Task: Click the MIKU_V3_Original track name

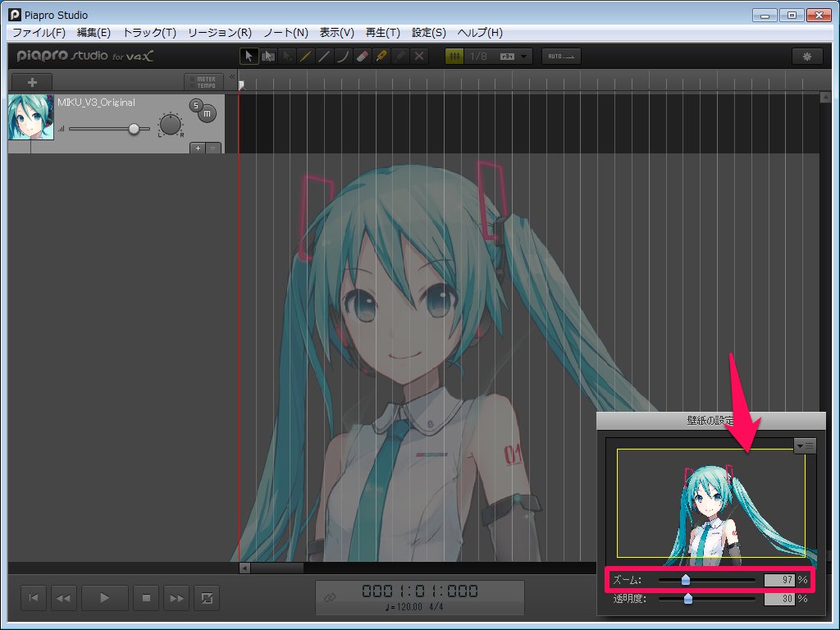Action: (97, 103)
